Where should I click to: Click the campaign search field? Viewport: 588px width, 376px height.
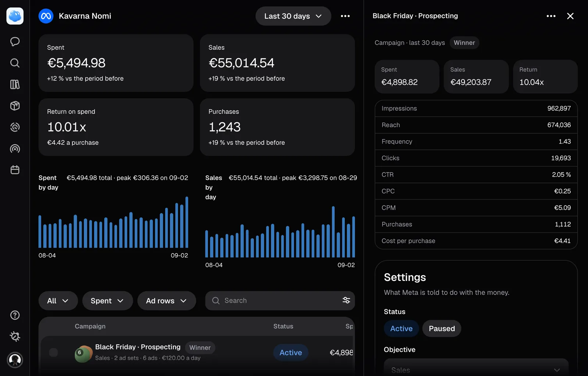coord(279,301)
